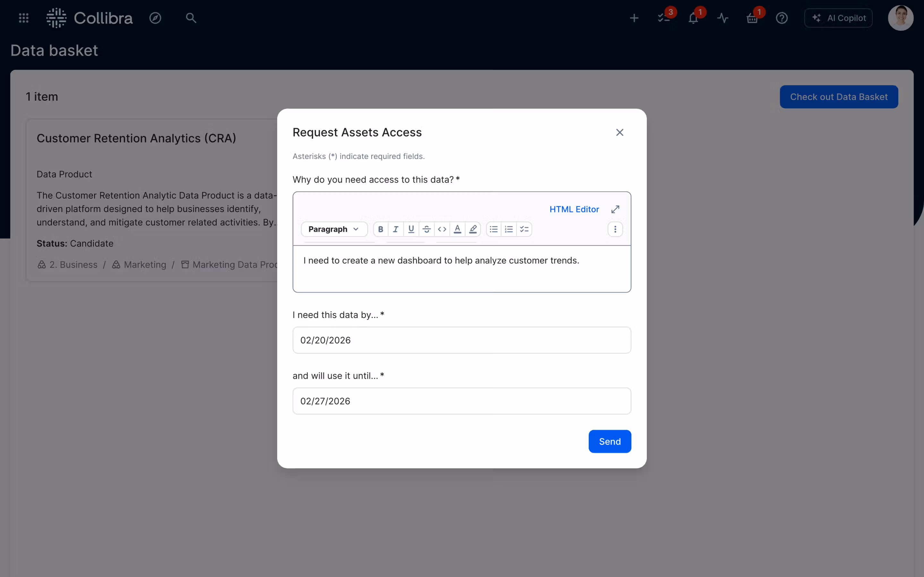Select the highlight marker tool
This screenshot has width=924, height=577.
coord(473,229)
